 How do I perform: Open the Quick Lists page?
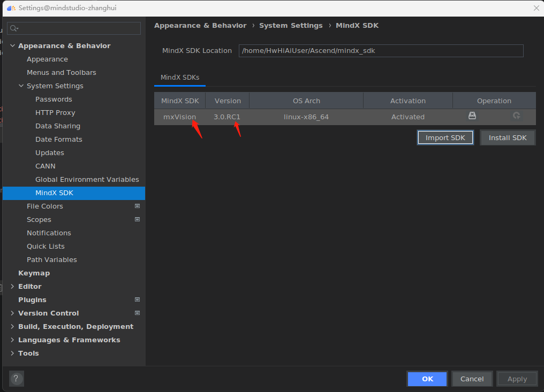click(x=46, y=247)
